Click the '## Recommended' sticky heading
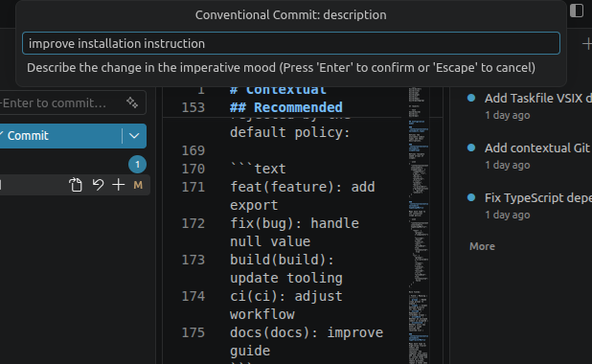The image size is (592, 364). coord(286,107)
